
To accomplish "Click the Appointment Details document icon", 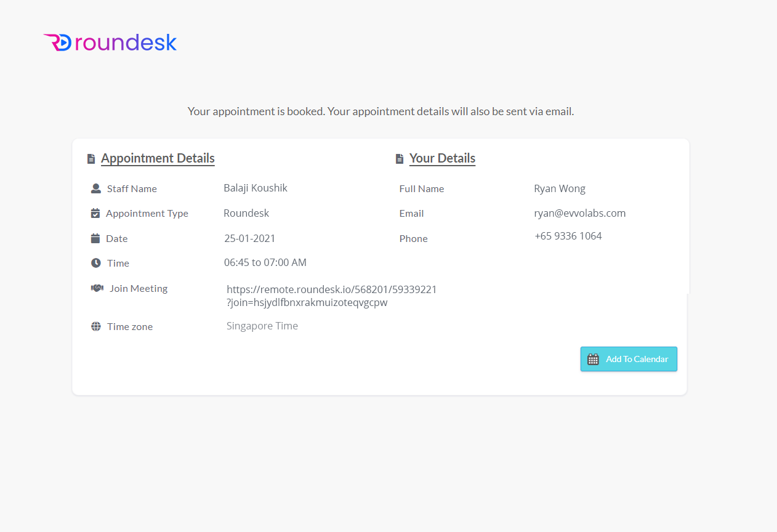I will point(91,159).
